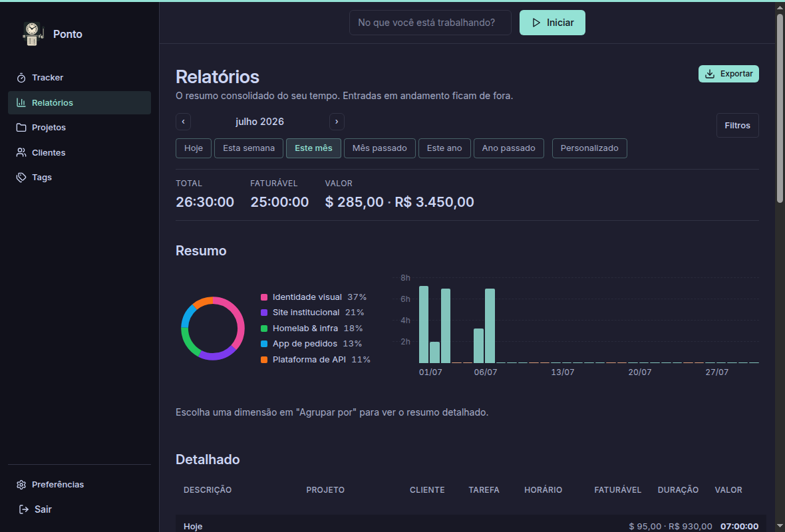The width and height of the screenshot is (785, 532).
Task: Click the Horário column header
Action: (544, 490)
